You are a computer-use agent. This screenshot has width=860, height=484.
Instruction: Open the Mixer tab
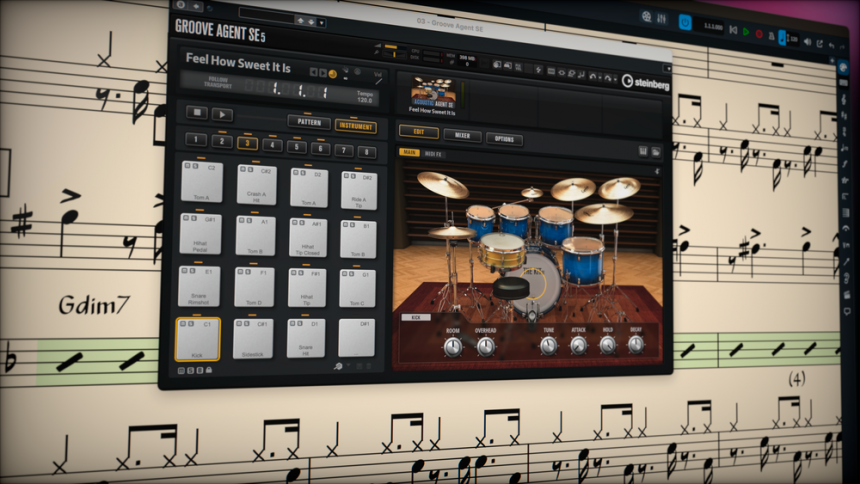click(x=462, y=136)
